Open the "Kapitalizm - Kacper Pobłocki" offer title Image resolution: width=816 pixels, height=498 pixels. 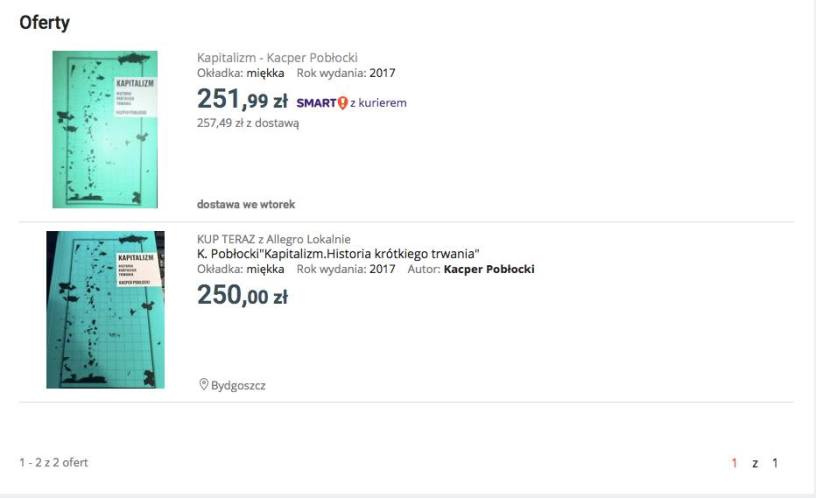277,58
